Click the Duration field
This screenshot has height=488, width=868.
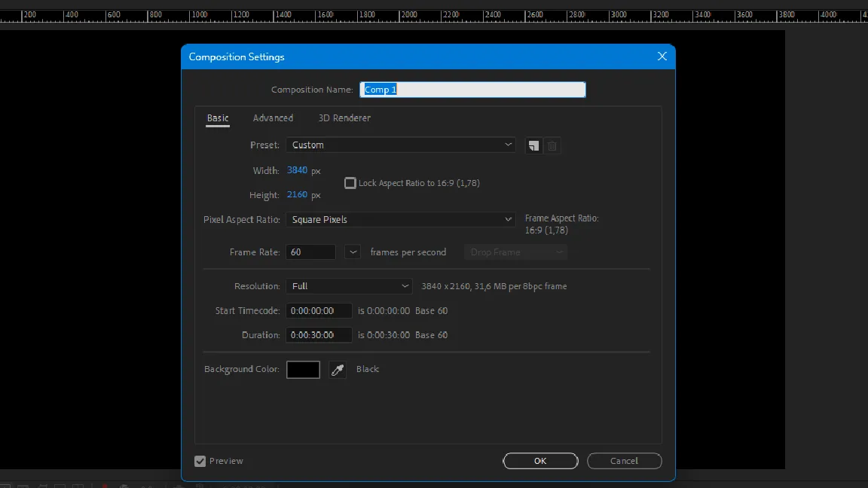[319, 335]
